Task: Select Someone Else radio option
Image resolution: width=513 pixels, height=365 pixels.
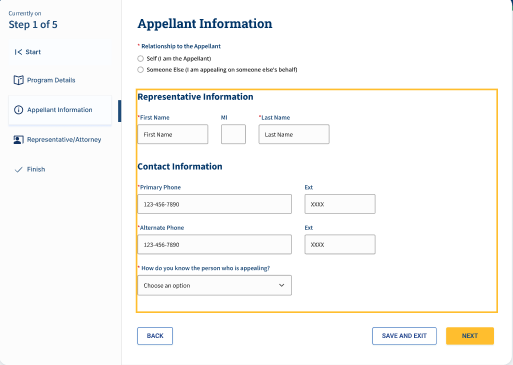Action: point(140,70)
